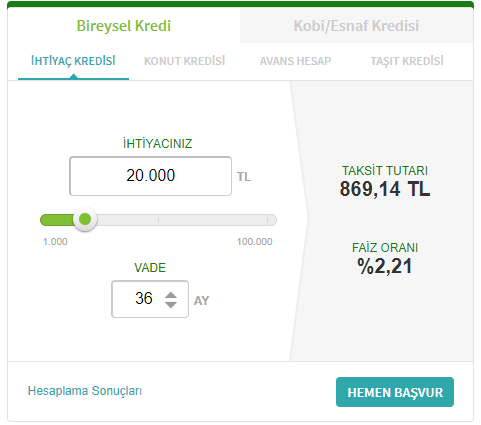Screen dimensions: 481x425
Task: Decrease the vade months with down arrow
Action: [x=171, y=305]
